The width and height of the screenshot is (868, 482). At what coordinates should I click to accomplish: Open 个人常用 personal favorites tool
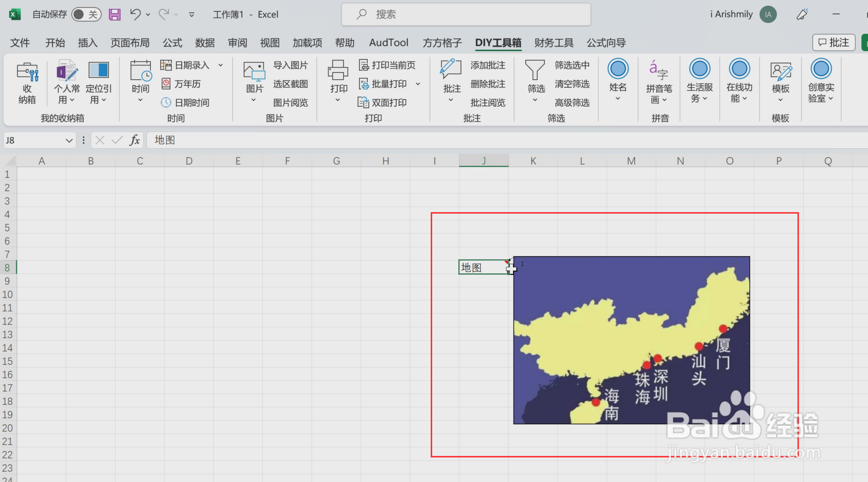66,83
